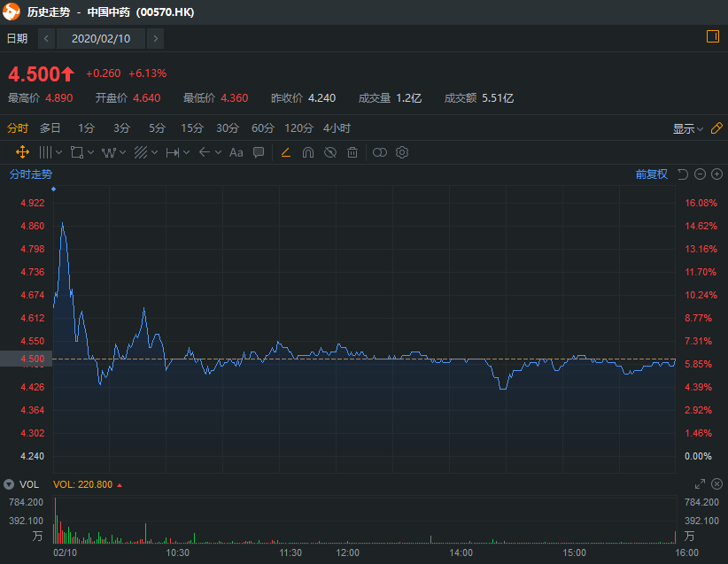Image resolution: width=728 pixels, height=564 pixels.
Task: Open the VOL indicator dropdown arrow
Action: [x=9, y=484]
